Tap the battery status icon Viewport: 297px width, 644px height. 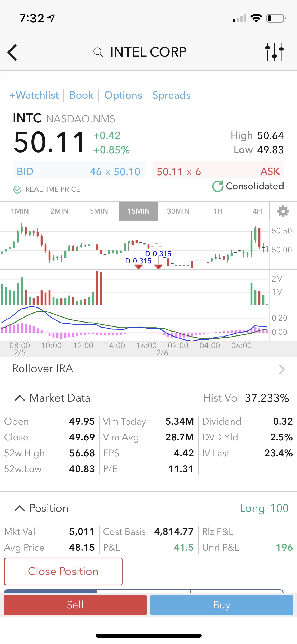276,18
